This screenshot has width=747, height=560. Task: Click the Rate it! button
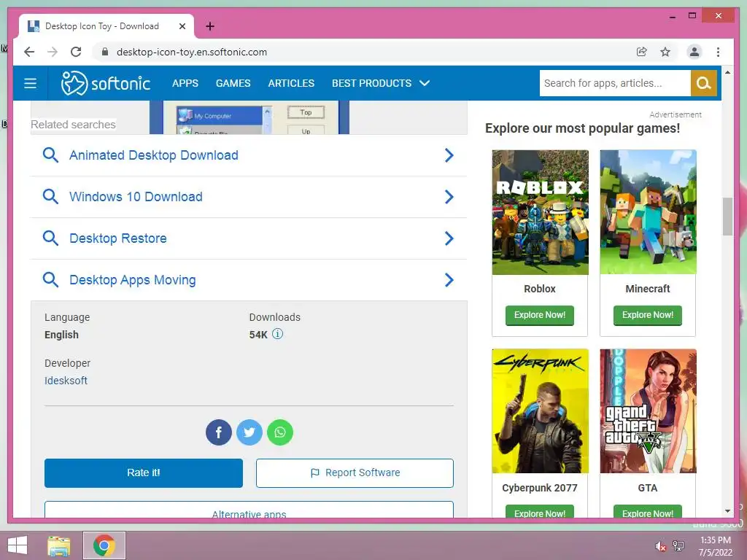(144, 472)
